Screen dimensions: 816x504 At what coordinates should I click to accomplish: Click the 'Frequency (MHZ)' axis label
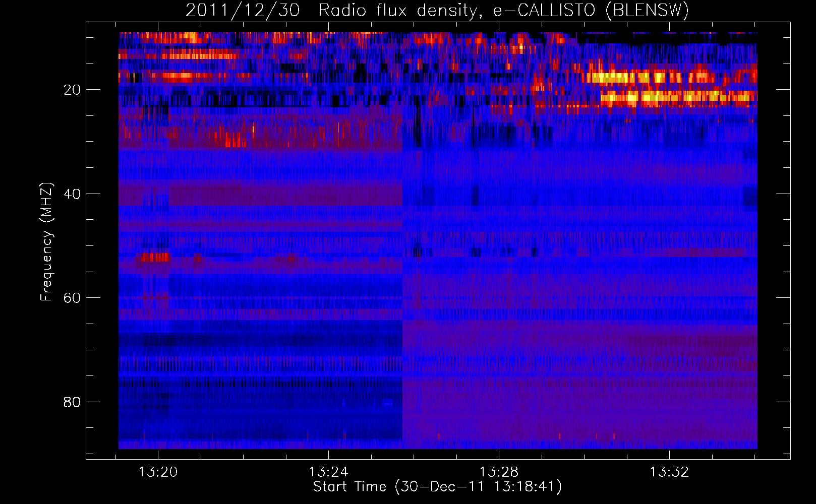pos(46,242)
